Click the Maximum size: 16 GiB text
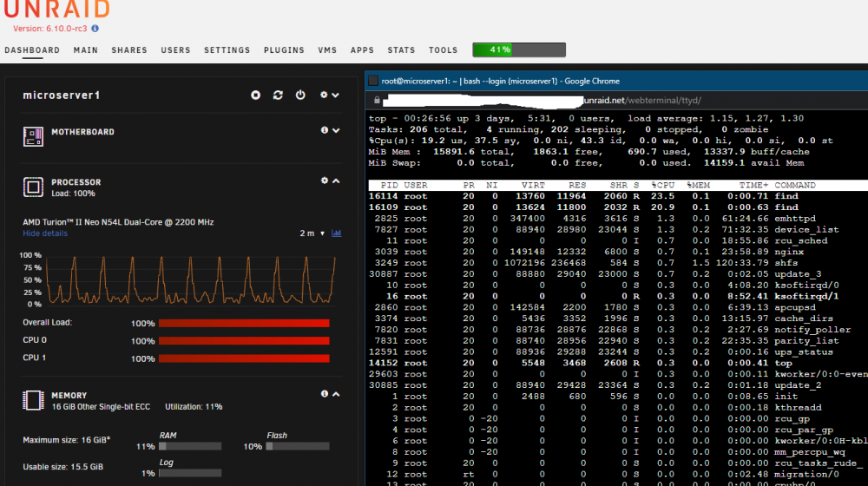The height and width of the screenshot is (486, 868). (x=67, y=440)
